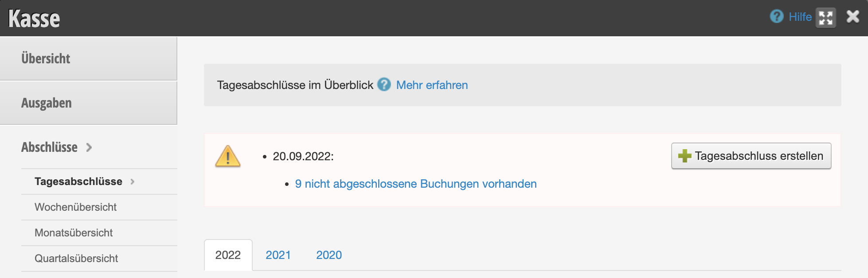
Task: Toggle fullscreen with the expand arrows icon
Action: [x=826, y=18]
